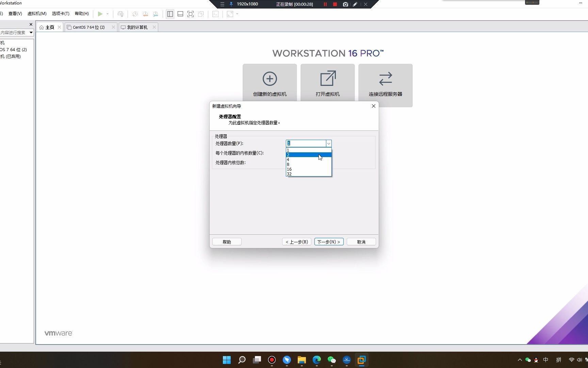The height and width of the screenshot is (368, 588).
Task: Click the 帮助 button in the wizard
Action: coord(226,242)
